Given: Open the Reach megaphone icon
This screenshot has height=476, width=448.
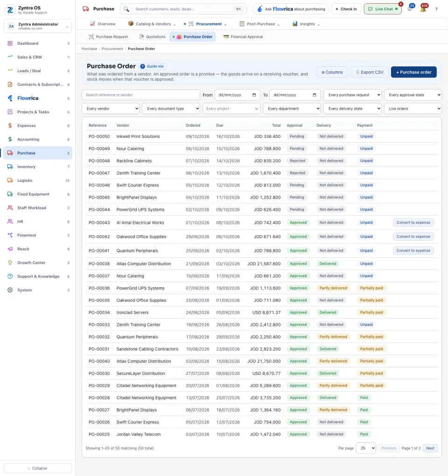Looking at the screenshot, I should 10,249.
